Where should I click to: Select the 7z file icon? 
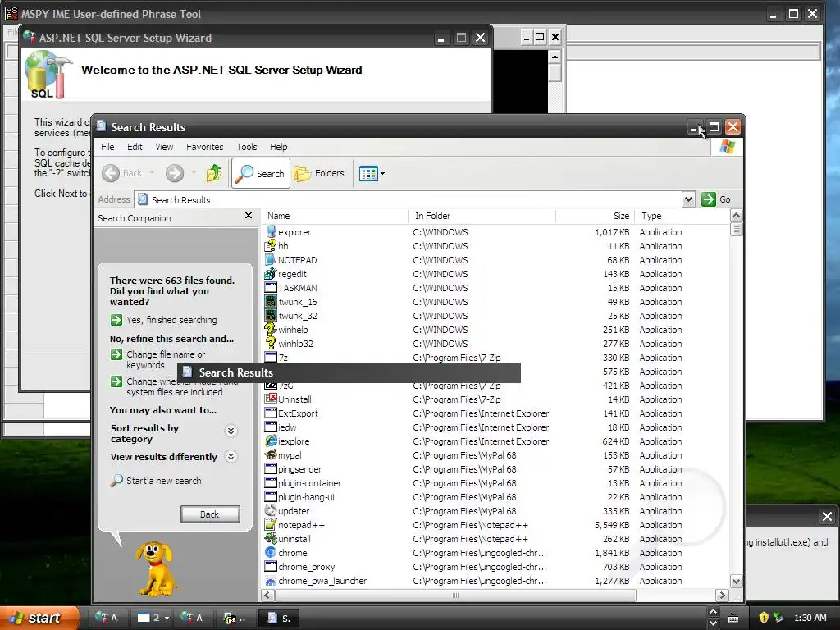point(271,358)
